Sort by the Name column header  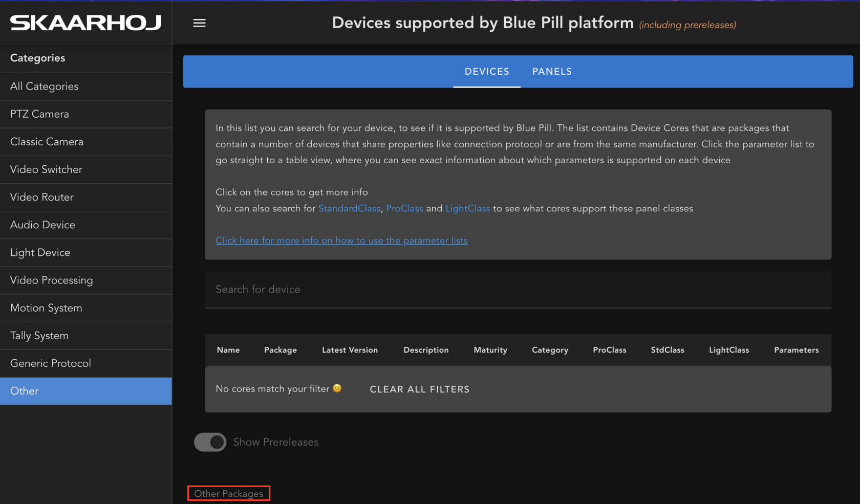(x=228, y=350)
